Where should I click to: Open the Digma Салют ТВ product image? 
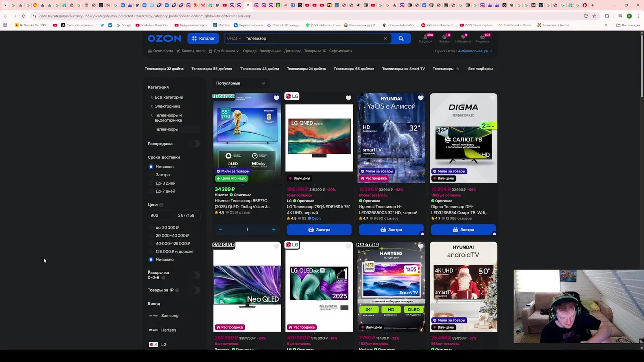coord(463,138)
